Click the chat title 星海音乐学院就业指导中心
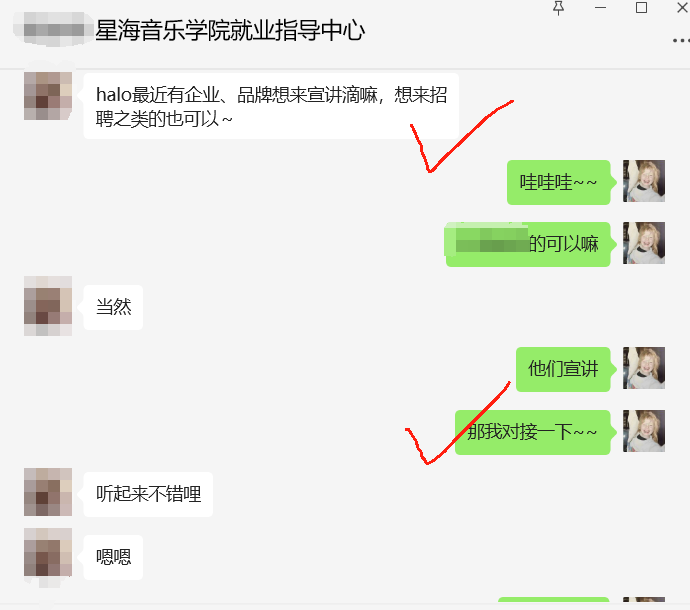 230,31
